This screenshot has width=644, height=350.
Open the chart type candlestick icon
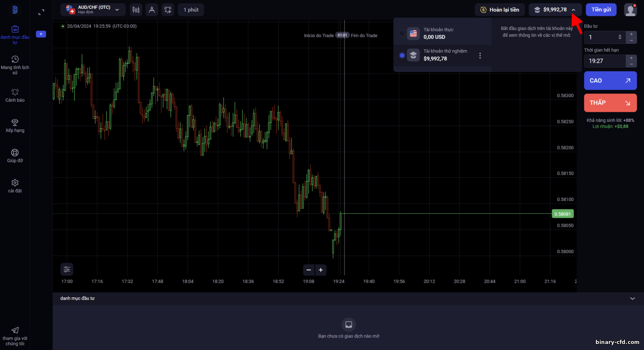coord(136,10)
